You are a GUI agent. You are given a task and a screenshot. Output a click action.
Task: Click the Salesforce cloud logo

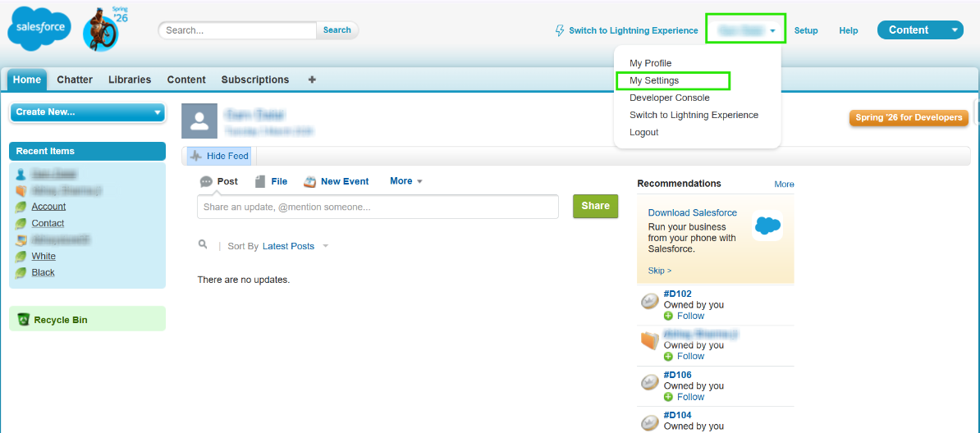[39, 30]
